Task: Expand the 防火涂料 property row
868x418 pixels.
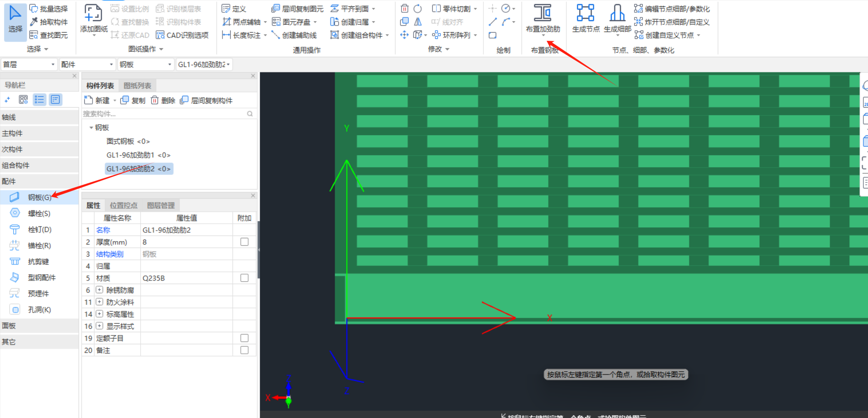Action: (99, 302)
